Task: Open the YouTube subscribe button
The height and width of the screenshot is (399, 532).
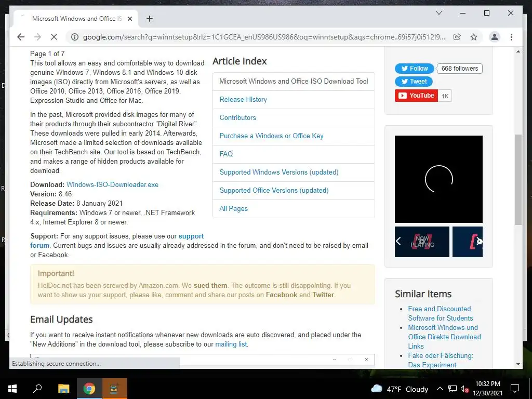Action: (416, 96)
